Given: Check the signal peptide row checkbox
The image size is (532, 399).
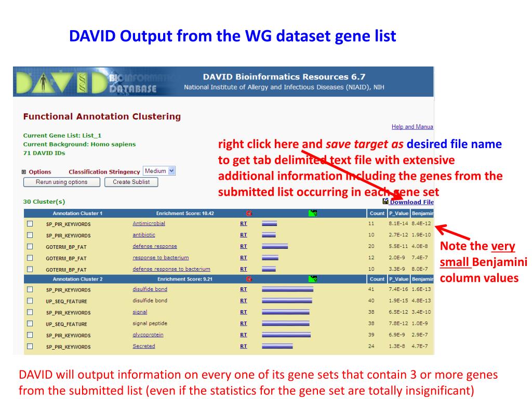Looking at the screenshot, I should click(x=30, y=324).
